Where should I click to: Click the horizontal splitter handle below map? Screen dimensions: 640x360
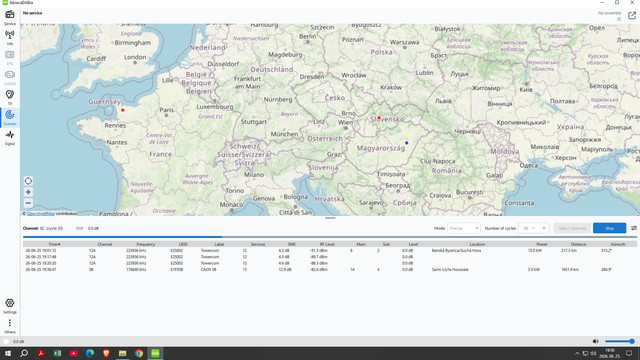pos(330,218)
